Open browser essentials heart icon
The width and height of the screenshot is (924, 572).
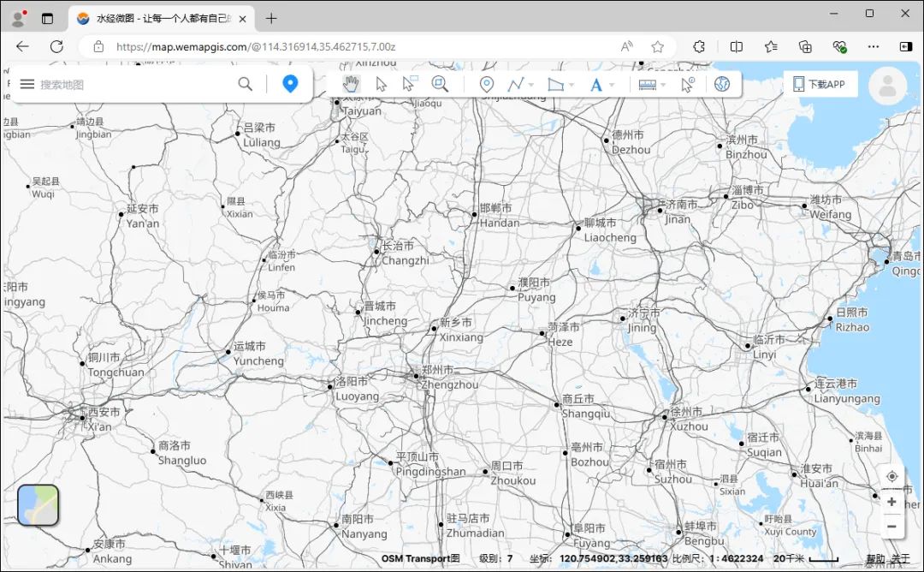click(840, 46)
